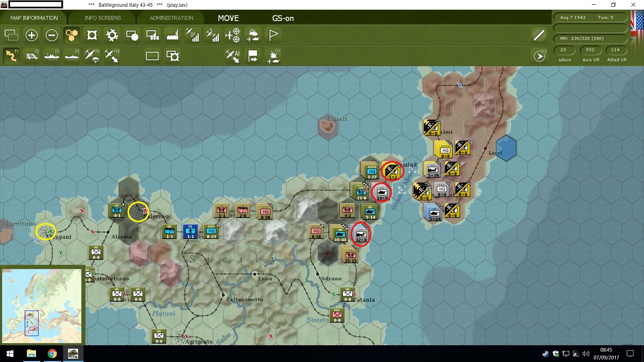Click the AI plane toolbar icon

point(233,56)
